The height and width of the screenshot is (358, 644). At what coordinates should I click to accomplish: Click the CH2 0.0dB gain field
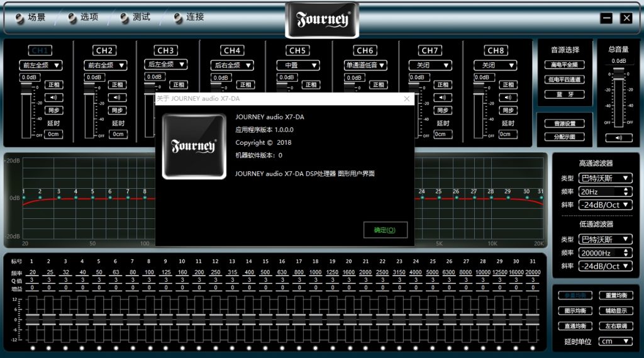(94, 77)
